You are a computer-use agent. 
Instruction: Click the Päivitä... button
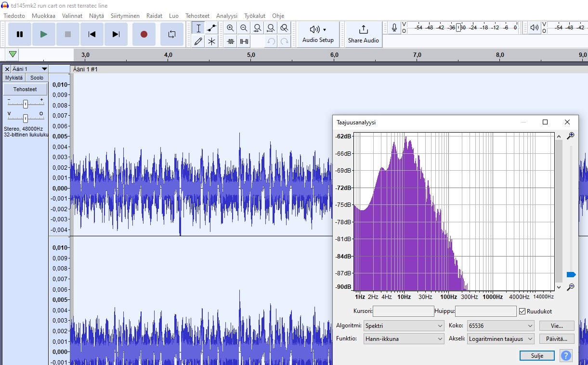click(x=557, y=339)
